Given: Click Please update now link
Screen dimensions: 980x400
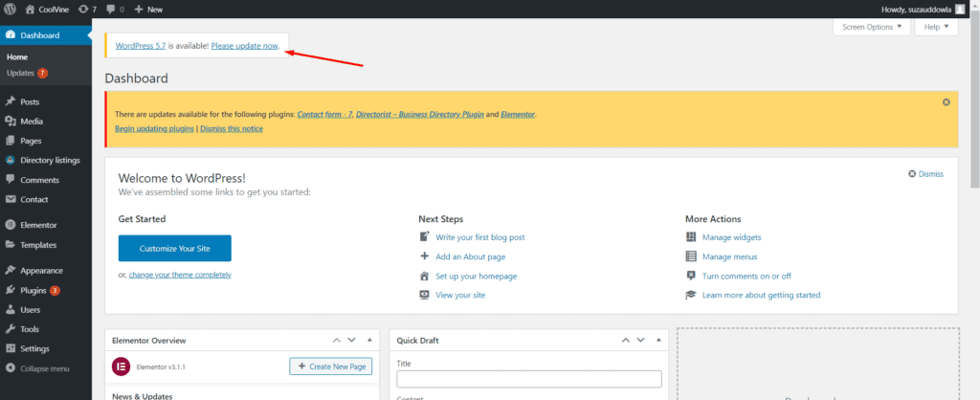Looking at the screenshot, I should tap(244, 46).
